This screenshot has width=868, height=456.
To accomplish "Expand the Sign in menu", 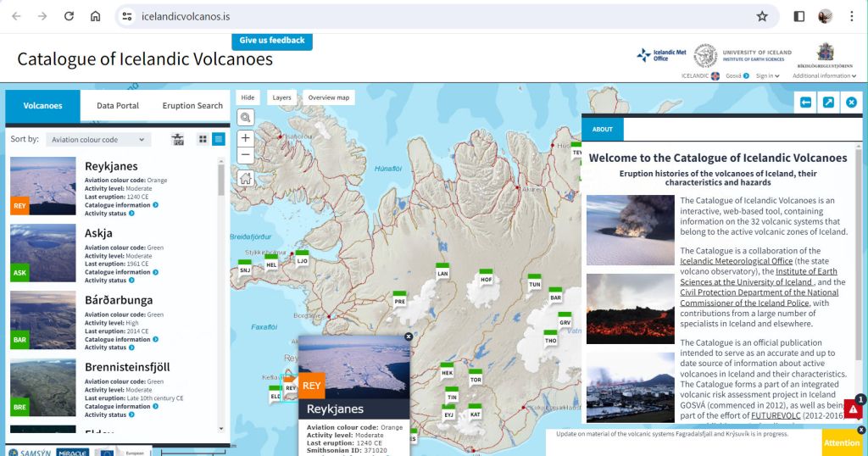I will click(x=768, y=75).
